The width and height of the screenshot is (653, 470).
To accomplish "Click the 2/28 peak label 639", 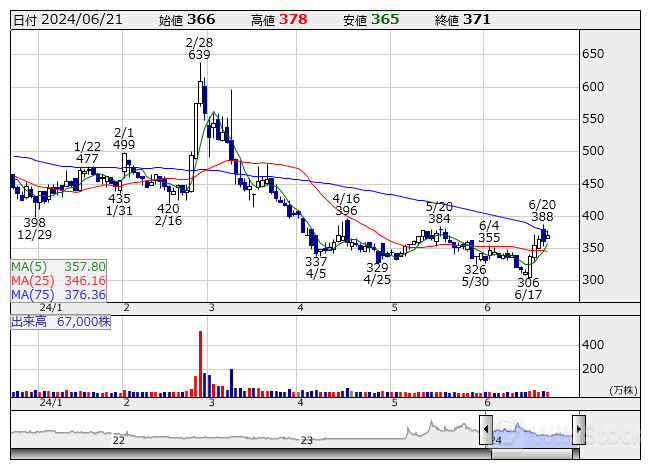I will [x=199, y=56].
